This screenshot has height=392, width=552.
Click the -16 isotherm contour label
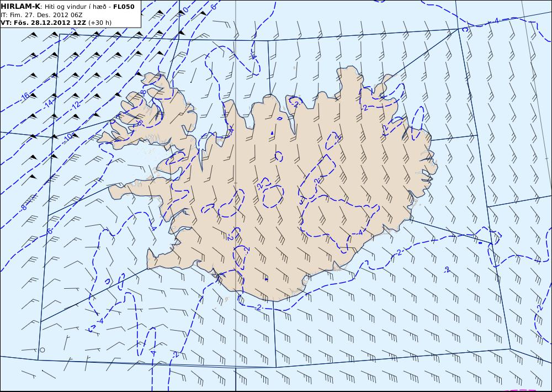point(25,96)
